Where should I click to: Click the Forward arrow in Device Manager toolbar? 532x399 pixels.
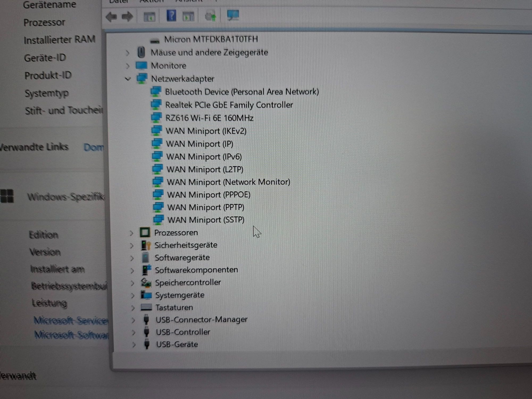coord(127,17)
